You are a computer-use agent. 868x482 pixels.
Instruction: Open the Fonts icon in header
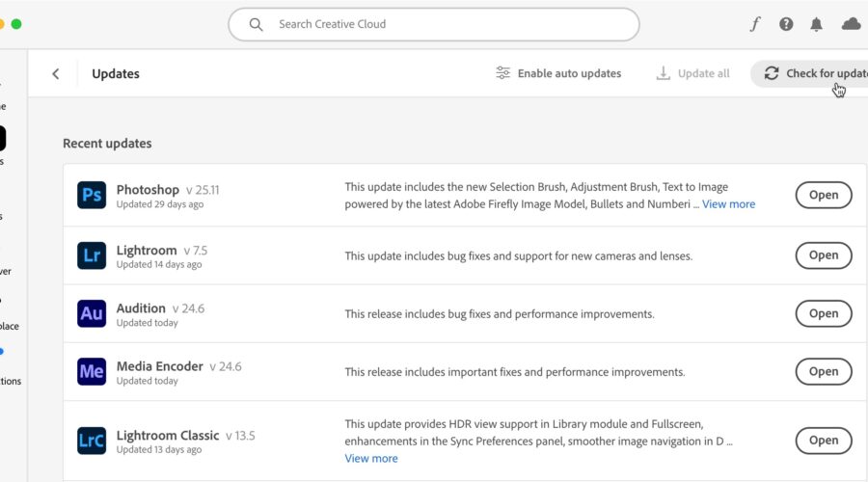coord(755,24)
